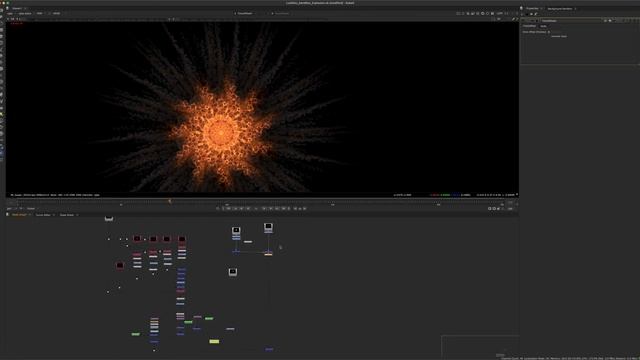The image size is (640, 360).
Task: Close the Background Renders tab
Action: pos(576,9)
